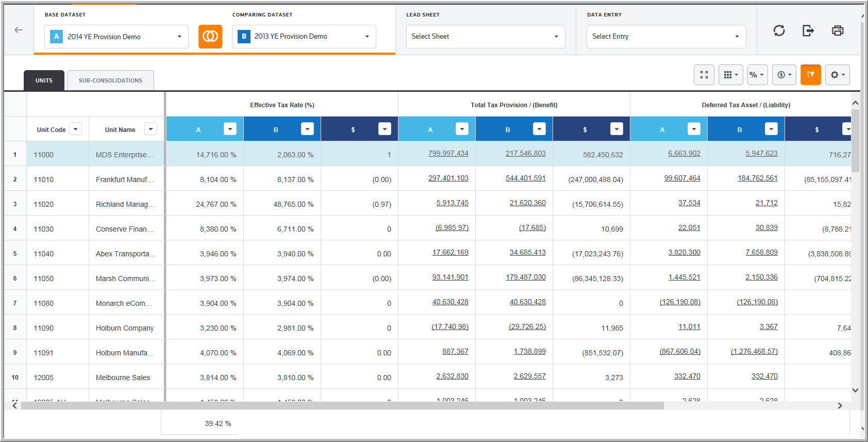Refresh the data with reload icon

[x=779, y=30]
